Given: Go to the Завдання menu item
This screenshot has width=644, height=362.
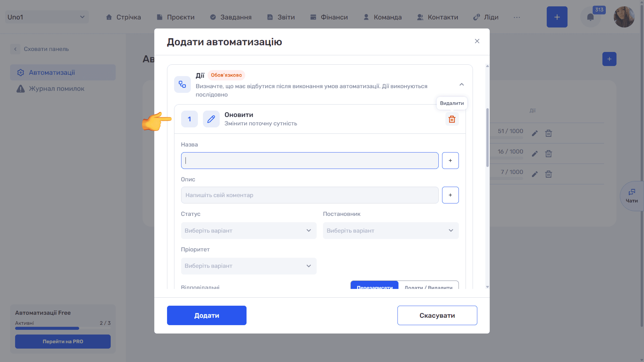Looking at the screenshot, I should point(231,17).
